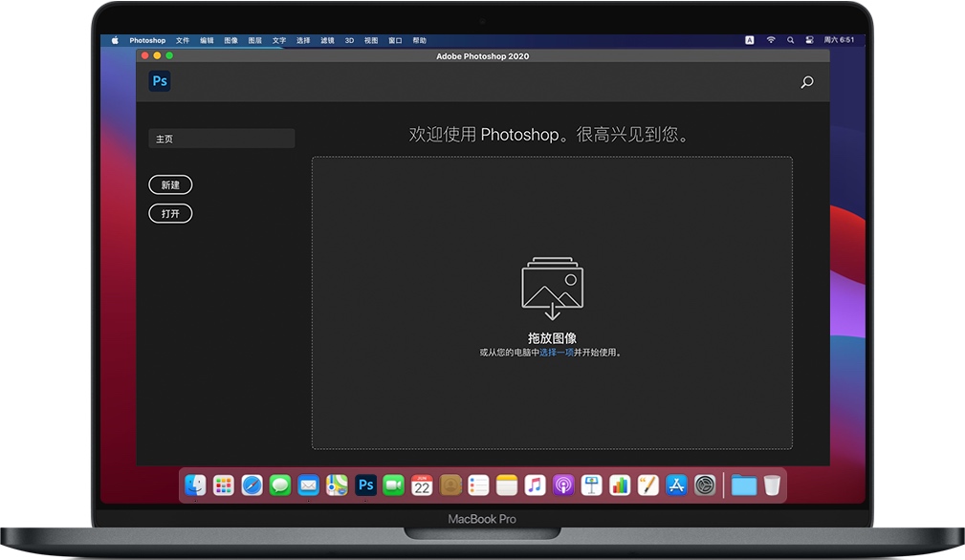Open the 文件 (File) menu
The image size is (965, 560).
[x=183, y=40]
